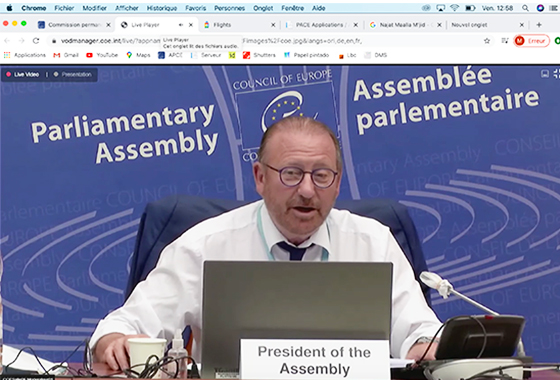Screen dimensions: 560x380
Task: Open the Shutters bookmark
Action: tap(260, 55)
